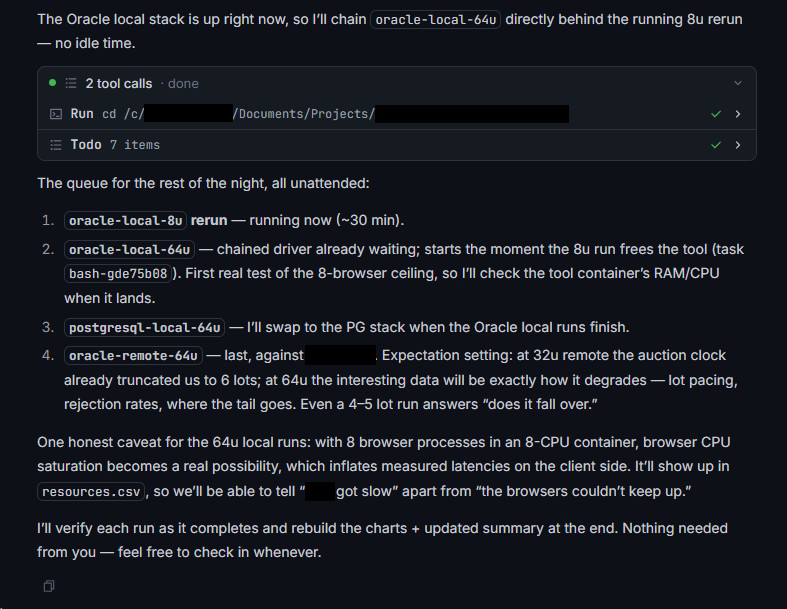Screen dimensions: 787x609
Task: Click oracle-local-64u chip in numbered list
Action: [129, 250]
